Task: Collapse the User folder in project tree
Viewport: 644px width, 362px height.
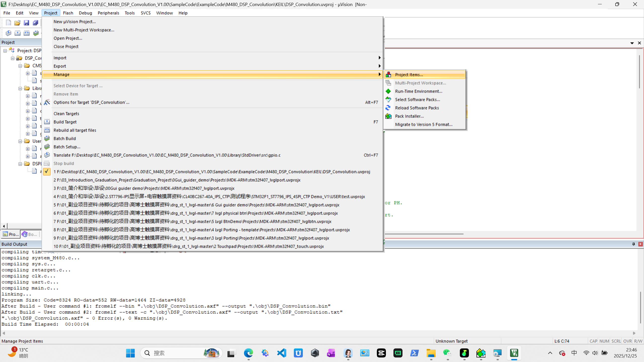Action: tap(20, 141)
